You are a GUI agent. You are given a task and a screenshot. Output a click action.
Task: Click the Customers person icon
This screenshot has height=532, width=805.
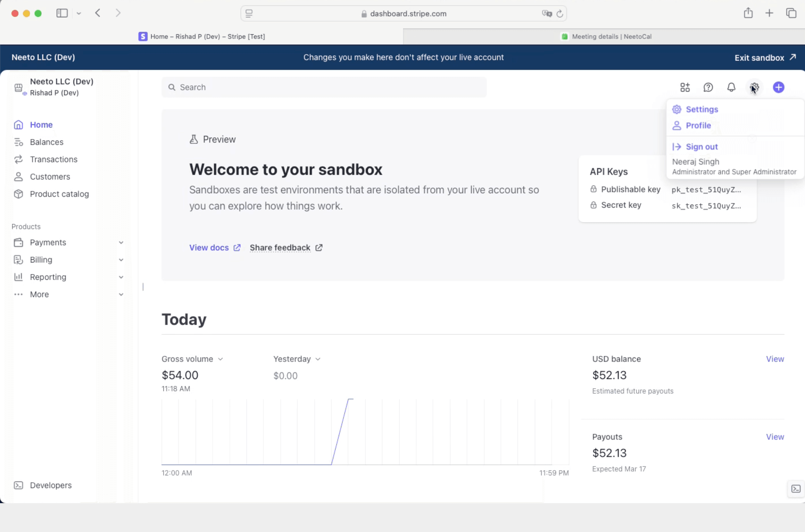point(18,177)
